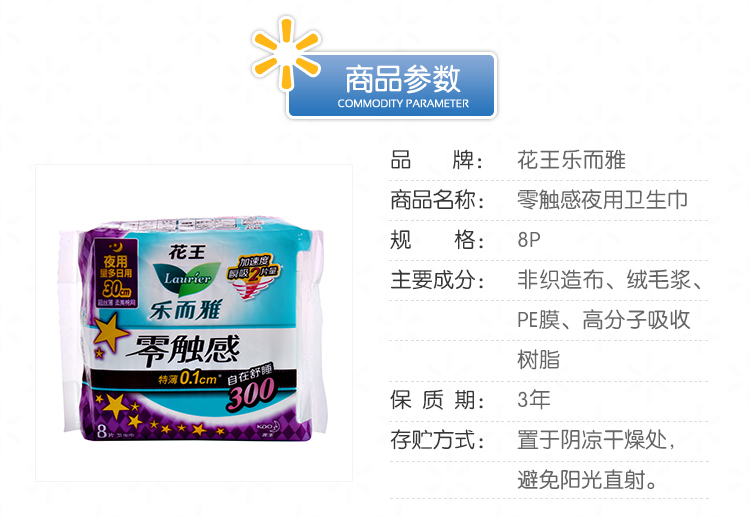Open the sanitary pad product image

tap(194, 323)
